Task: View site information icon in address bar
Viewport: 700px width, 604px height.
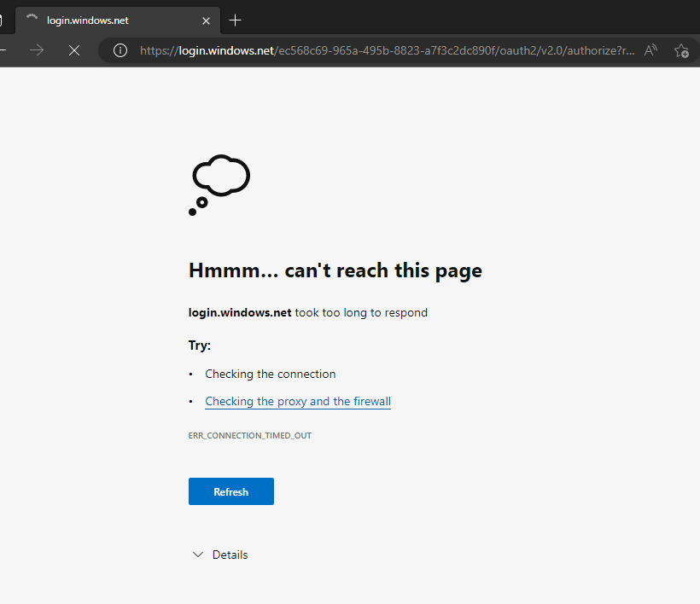Action: pos(120,50)
